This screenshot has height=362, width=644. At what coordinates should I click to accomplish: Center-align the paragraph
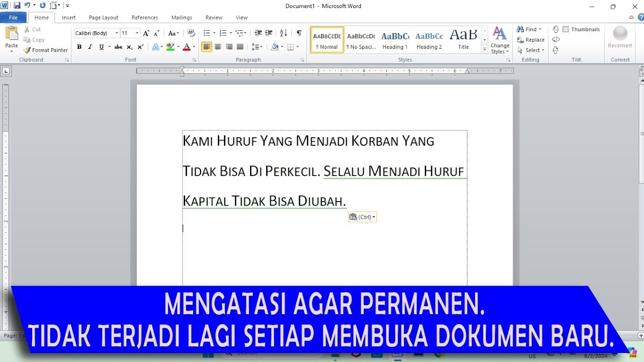pos(218,47)
